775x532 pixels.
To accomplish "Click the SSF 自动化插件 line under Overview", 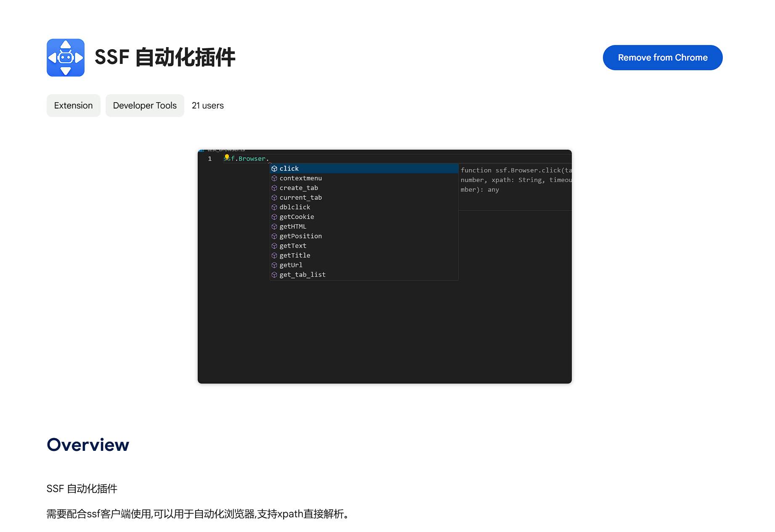I will point(82,489).
